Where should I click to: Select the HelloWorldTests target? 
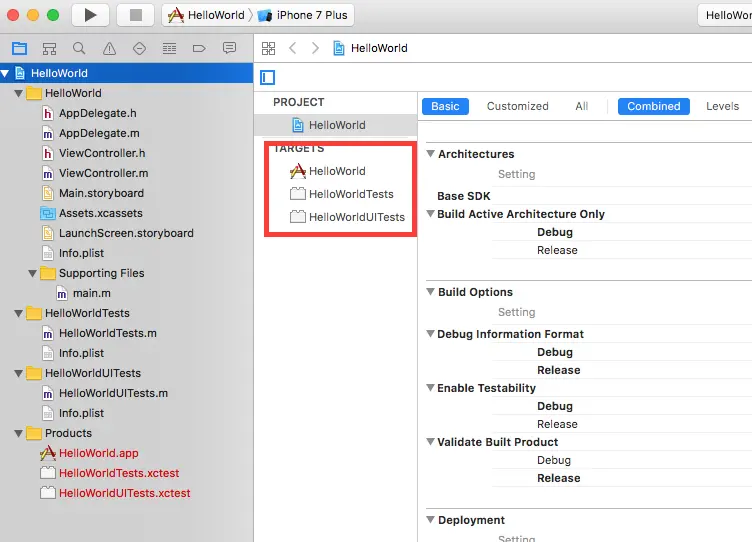coord(341,194)
